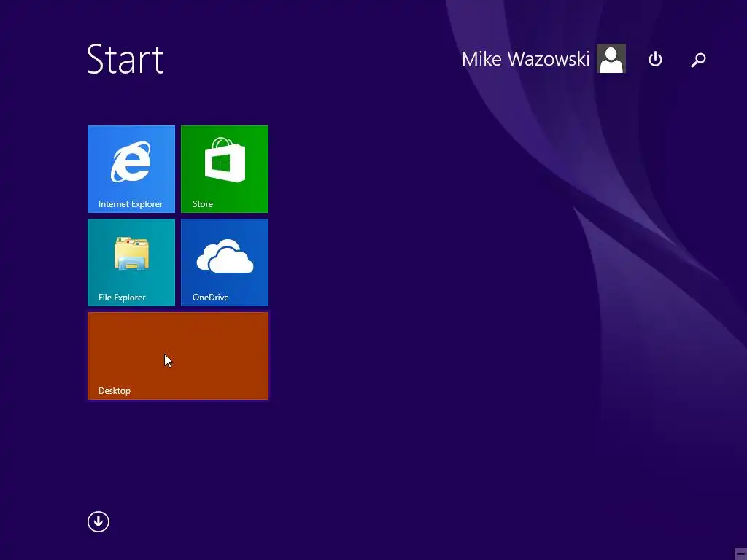The height and width of the screenshot is (560, 747).
Task: Open the power options button
Action: tap(655, 59)
